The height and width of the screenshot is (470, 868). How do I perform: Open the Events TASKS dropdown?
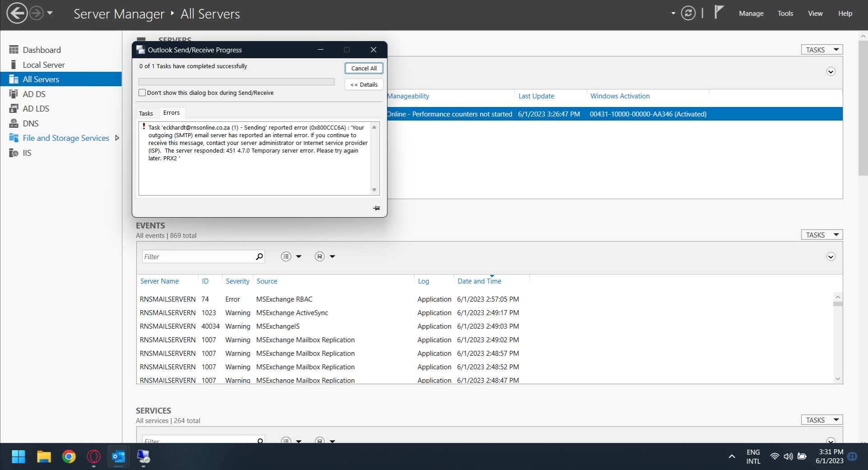click(x=822, y=235)
